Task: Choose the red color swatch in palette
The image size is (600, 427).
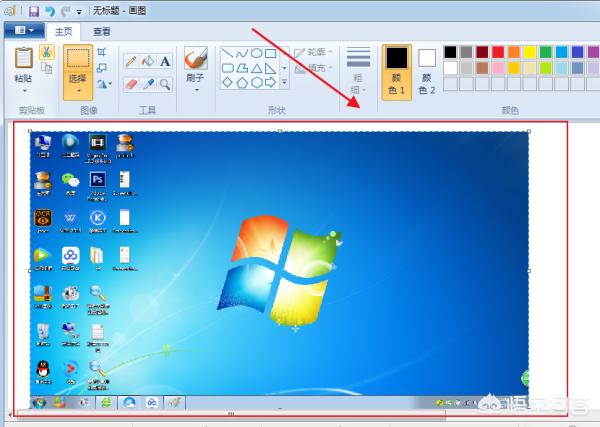Action: pyautogui.click(x=497, y=52)
